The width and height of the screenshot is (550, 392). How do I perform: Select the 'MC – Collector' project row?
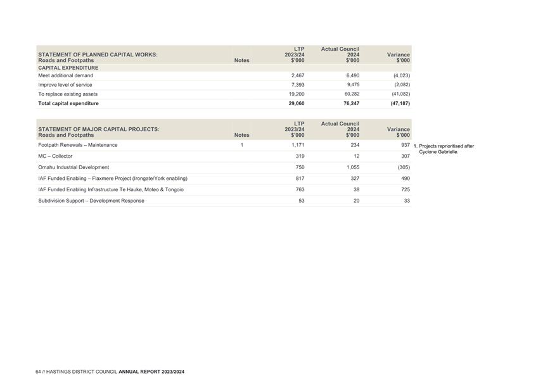tap(224, 156)
